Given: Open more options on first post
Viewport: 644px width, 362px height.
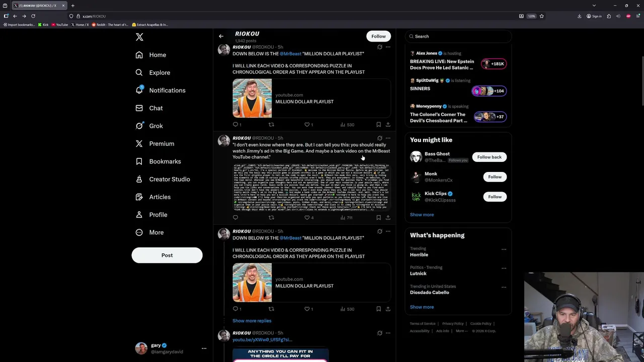Looking at the screenshot, I should point(388,47).
